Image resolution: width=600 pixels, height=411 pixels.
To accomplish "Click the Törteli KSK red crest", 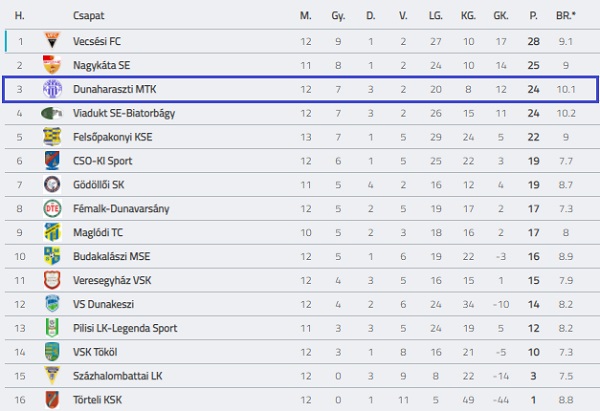I will pos(52,400).
